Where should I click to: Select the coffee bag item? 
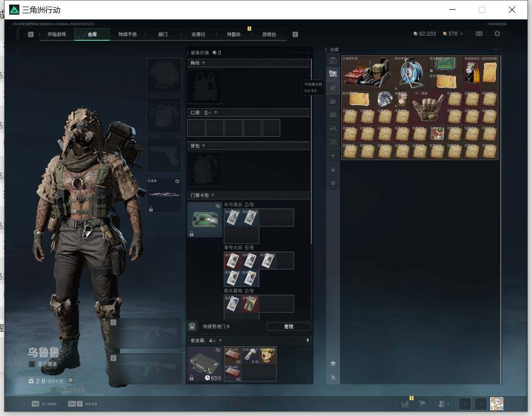pyautogui.click(x=472, y=72)
